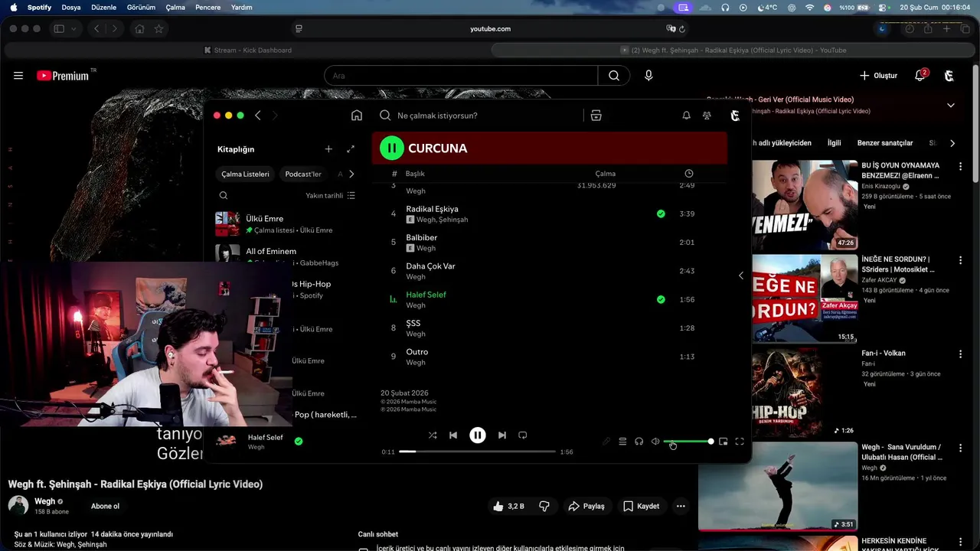Collapse Spotify right side panel arrow

[740, 275]
